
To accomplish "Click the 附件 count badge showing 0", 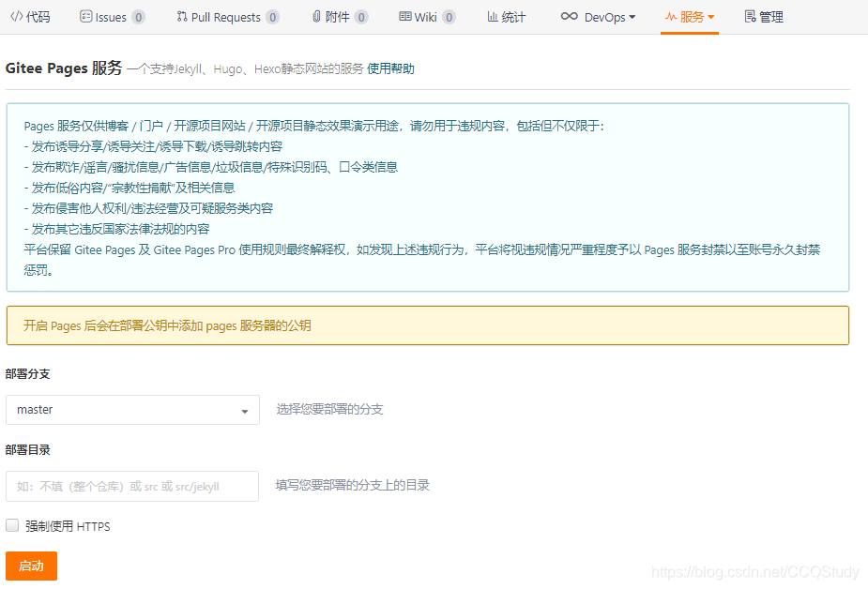I will (x=361, y=18).
